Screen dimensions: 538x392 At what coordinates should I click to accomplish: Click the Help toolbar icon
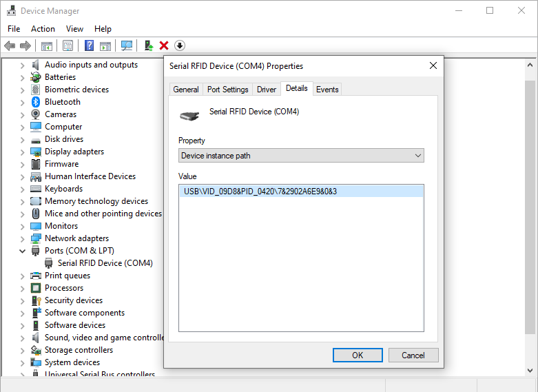click(89, 46)
